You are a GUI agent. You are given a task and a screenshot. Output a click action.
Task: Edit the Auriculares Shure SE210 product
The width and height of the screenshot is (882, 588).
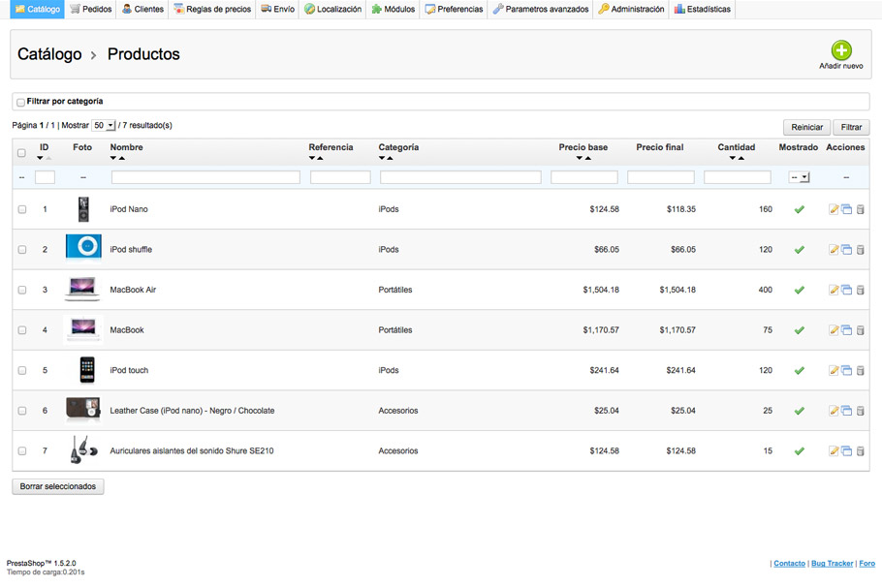tap(834, 451)
